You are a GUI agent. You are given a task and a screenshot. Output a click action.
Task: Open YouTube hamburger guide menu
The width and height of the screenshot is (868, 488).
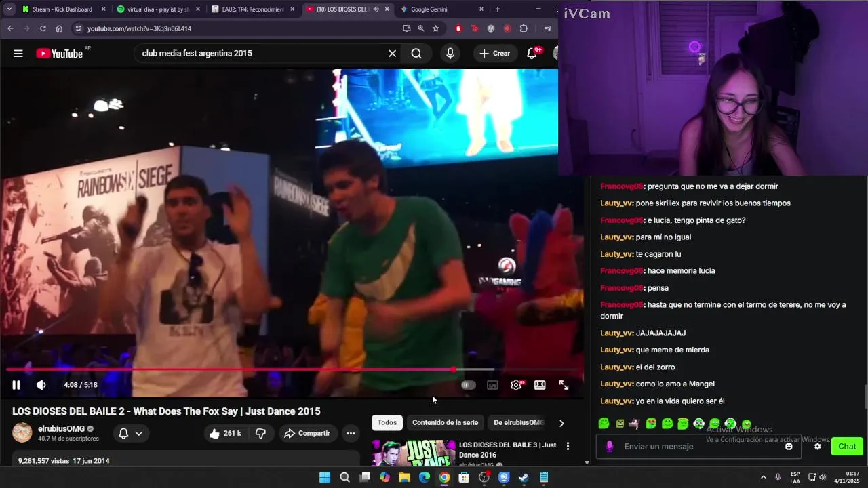click(x=18, y=54)
